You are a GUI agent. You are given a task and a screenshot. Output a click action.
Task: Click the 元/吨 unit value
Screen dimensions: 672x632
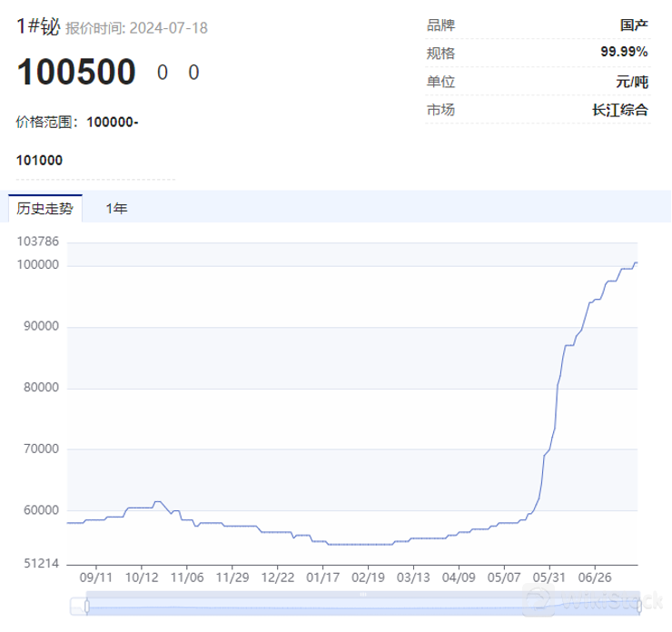(x=632, y=82)
